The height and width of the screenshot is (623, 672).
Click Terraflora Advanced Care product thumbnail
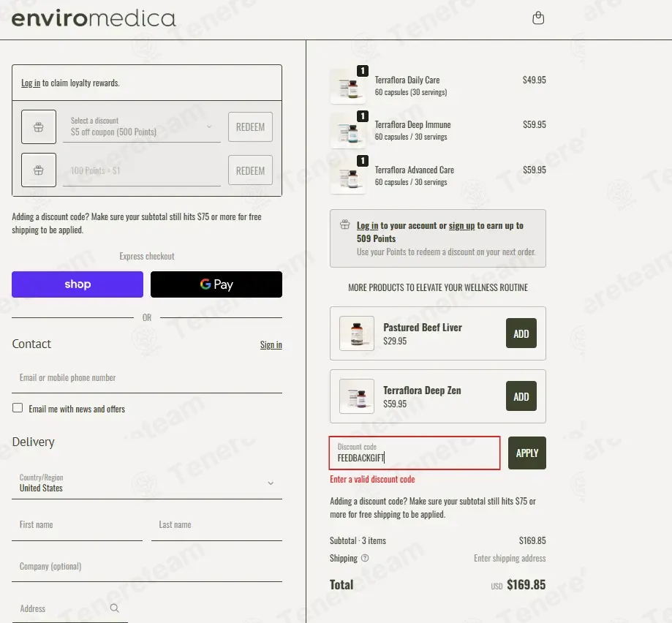(347, 175)
